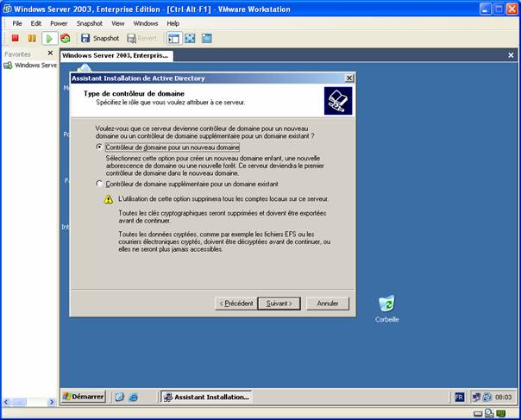Image resolution: width=521 pixels, height=420 pixels.
Task: Click the Corbeille recycle bin icon
Action: coord(386,309)
